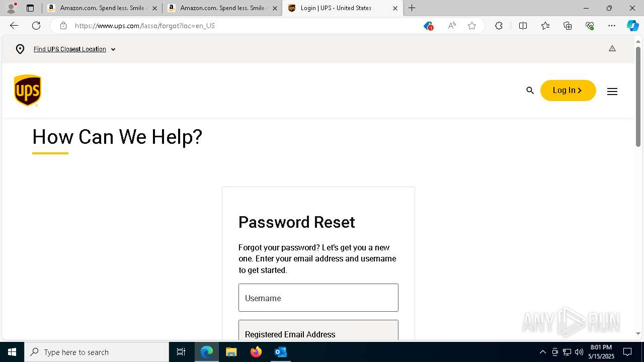Launch Firefox from taskbar
Image resolution: width=644 pixels, height=362 pixels.
tap(256, 352)
